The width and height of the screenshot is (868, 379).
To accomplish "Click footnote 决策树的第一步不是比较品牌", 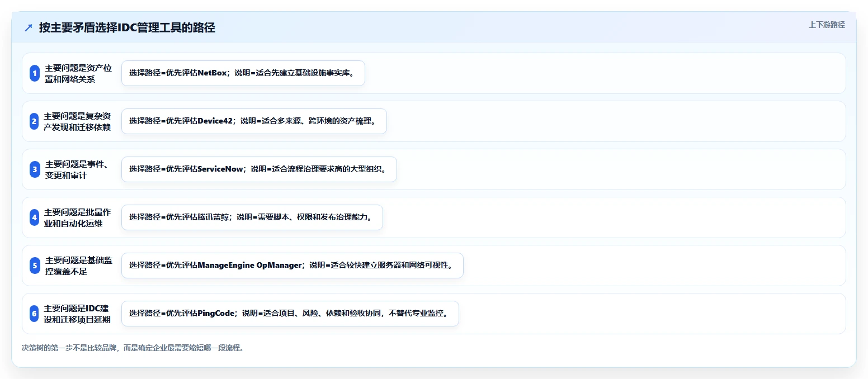I will click(133, 348).
